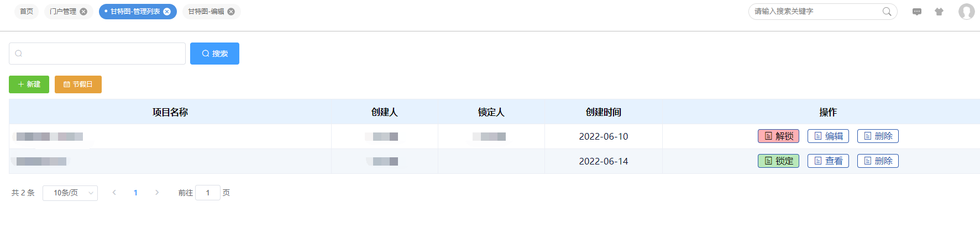Expand the 10条/页 page size dropdown
The width and height of the screenshot is (980, 239).
70,193
